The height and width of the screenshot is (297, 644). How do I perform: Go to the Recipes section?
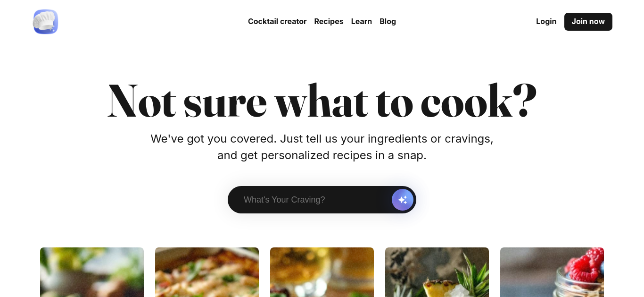(329, 21)
